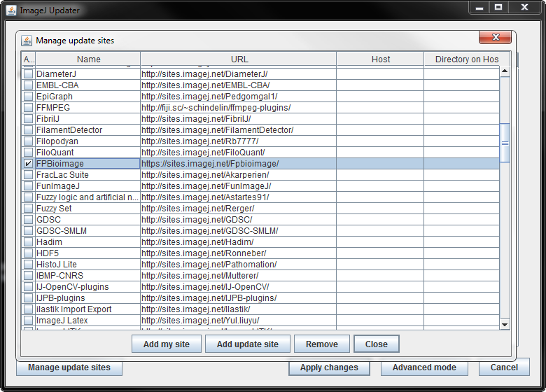
Task: Click the ImageJ Updater title bar icon
Action: click(x=11, y=10)
